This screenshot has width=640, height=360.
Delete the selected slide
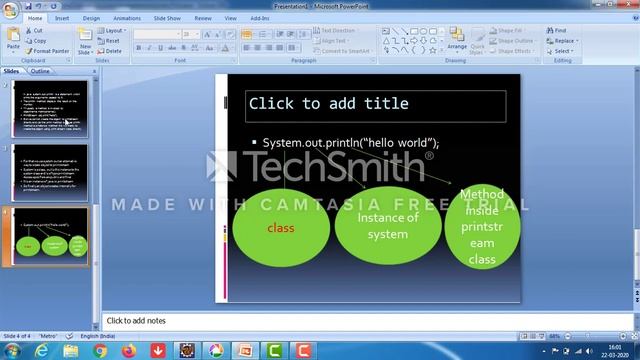[109, 51]
